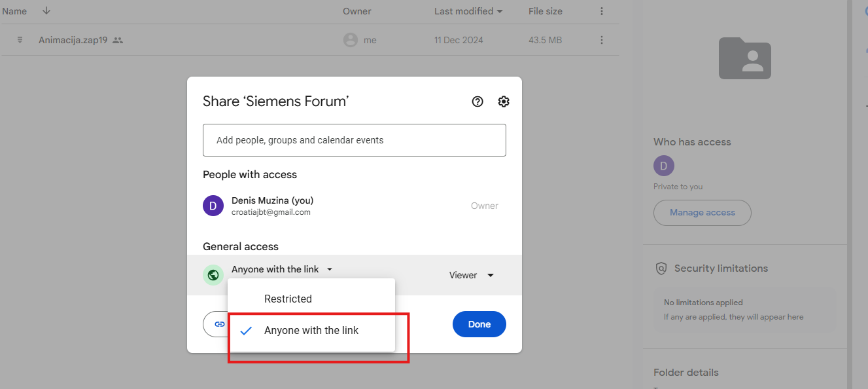Click the add people input field
This screenshot has height=389, width=868.
(x=354, y=140)
